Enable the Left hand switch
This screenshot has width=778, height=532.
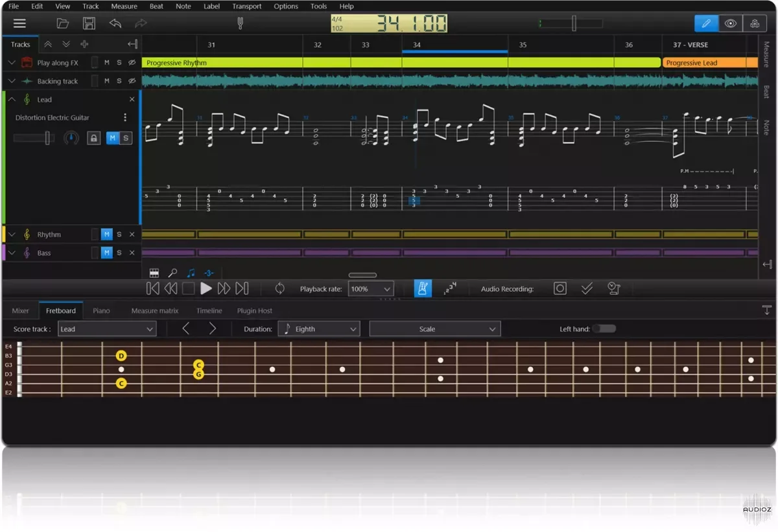604,329
